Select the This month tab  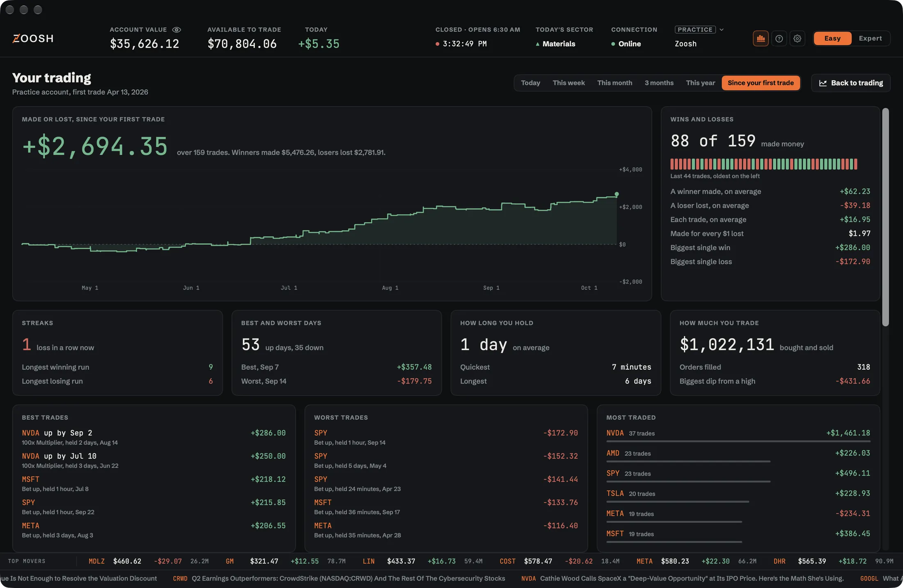tap(614, 83)
